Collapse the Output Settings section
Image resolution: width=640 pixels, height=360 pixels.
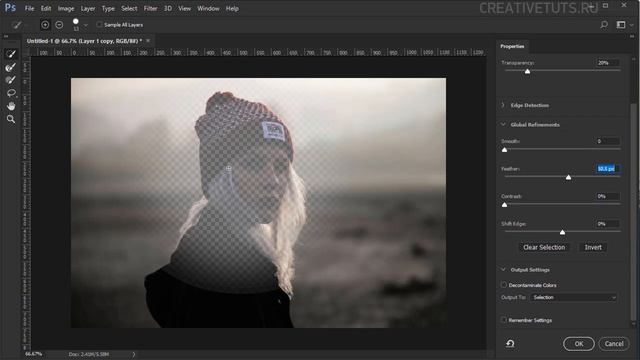pos(503,269)
